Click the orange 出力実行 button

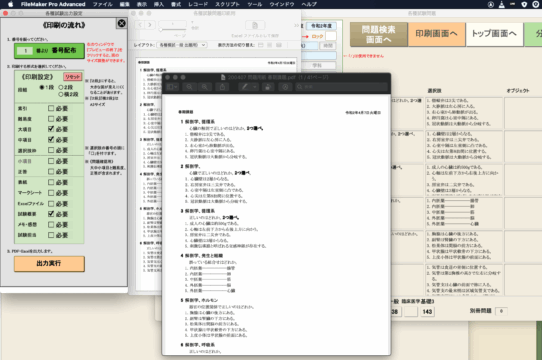[x=49, y=264]
